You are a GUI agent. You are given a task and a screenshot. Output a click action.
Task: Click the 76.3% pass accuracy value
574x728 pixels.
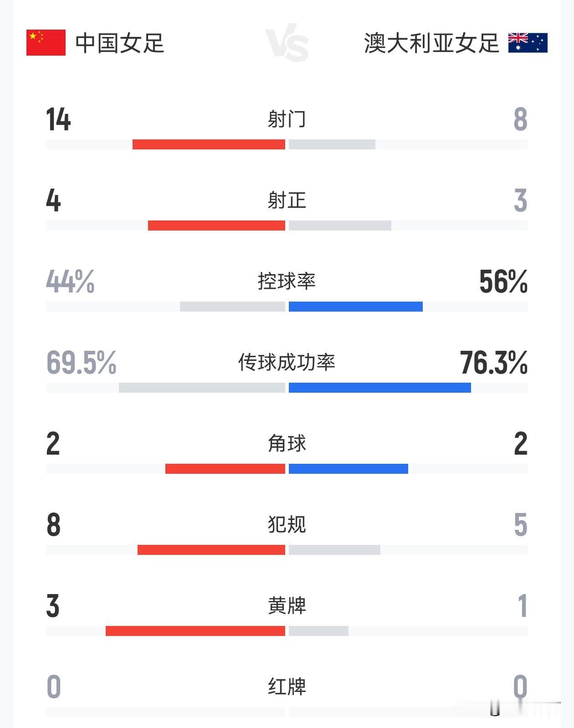493,363
